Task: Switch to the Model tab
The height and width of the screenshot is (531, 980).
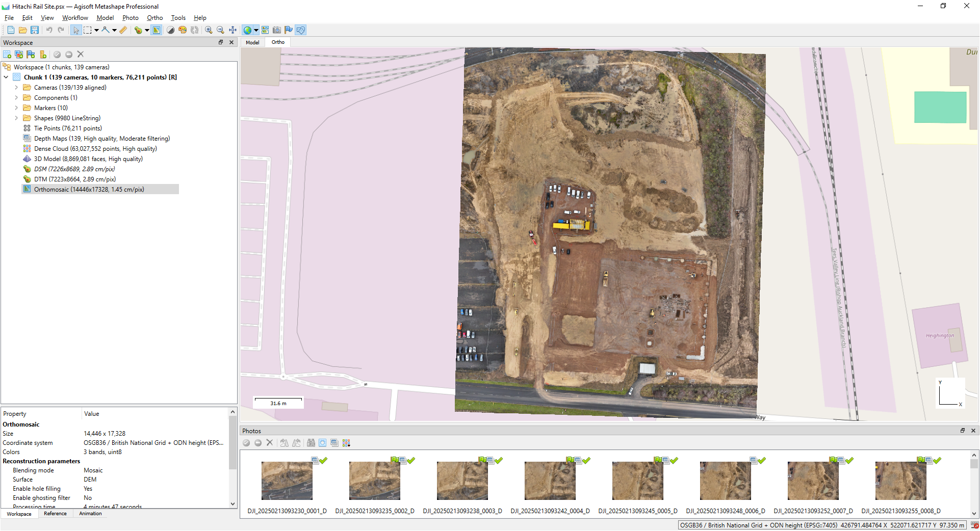Action: pyautogui.click(x=252, y=42)
